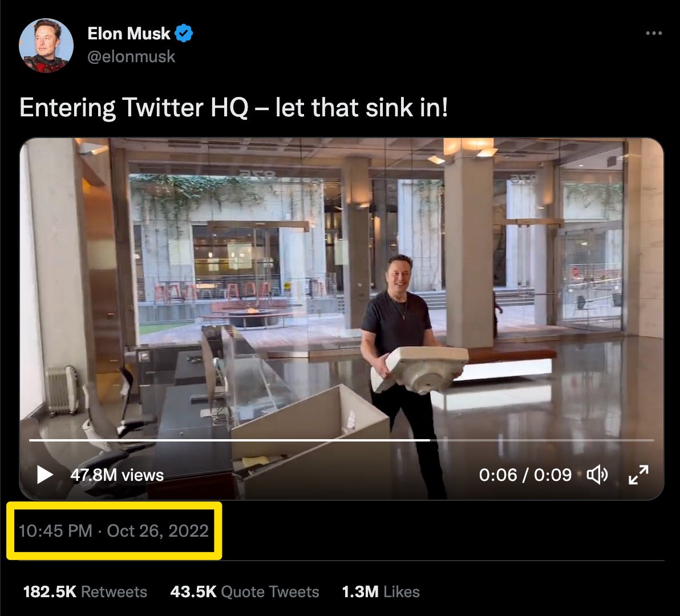Click the video play button

[x=44, y=475]
